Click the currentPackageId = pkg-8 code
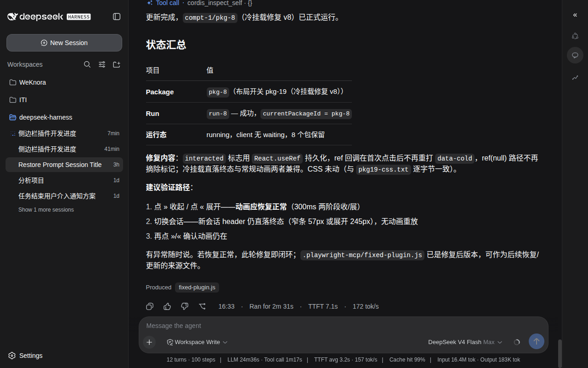The height and width of the screenshot is (368, 588). (x=306, y=114)
